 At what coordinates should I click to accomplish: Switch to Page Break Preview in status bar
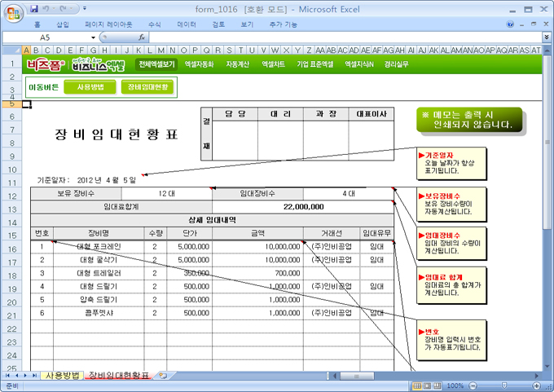click(x=437, y=385)
